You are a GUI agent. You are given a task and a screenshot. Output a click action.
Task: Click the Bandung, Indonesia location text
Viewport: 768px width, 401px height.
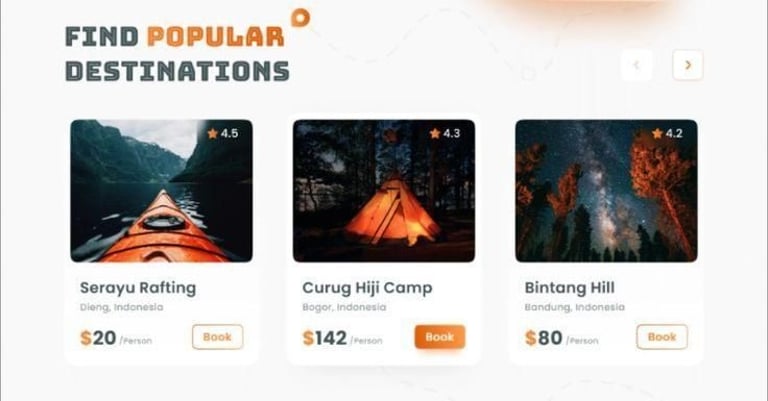pyautogui.click(x=575, y=307)
